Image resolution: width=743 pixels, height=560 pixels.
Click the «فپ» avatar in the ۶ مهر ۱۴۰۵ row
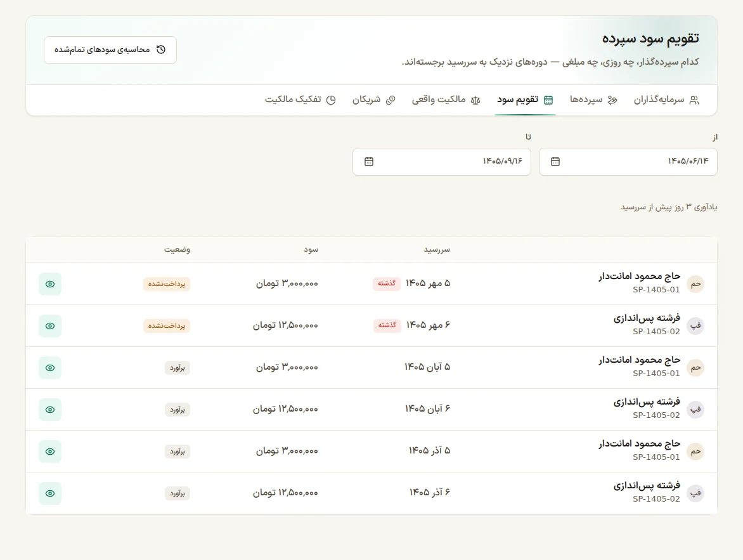(695, 326)
